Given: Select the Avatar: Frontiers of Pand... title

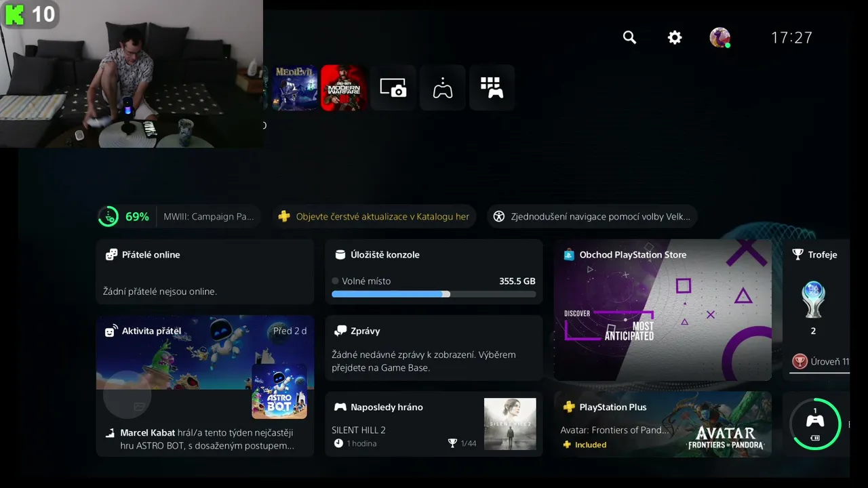Looking at the screenshot, I should click(614, 430).
